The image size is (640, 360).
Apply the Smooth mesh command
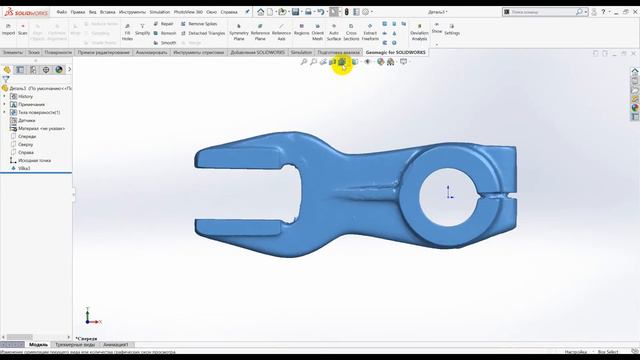click(x=165, y=42)
